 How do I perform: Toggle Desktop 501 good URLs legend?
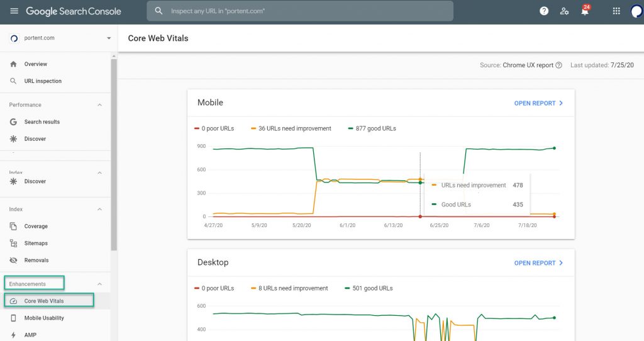tap(369, 288)
